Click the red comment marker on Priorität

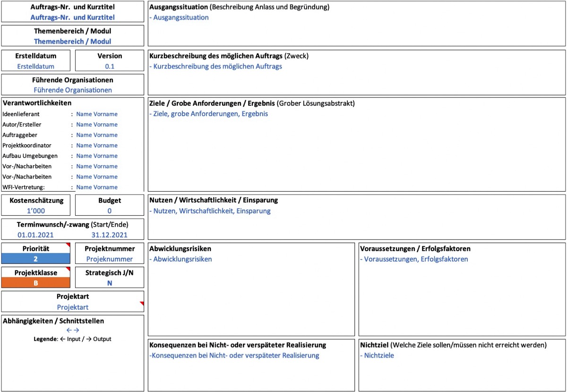68,245
